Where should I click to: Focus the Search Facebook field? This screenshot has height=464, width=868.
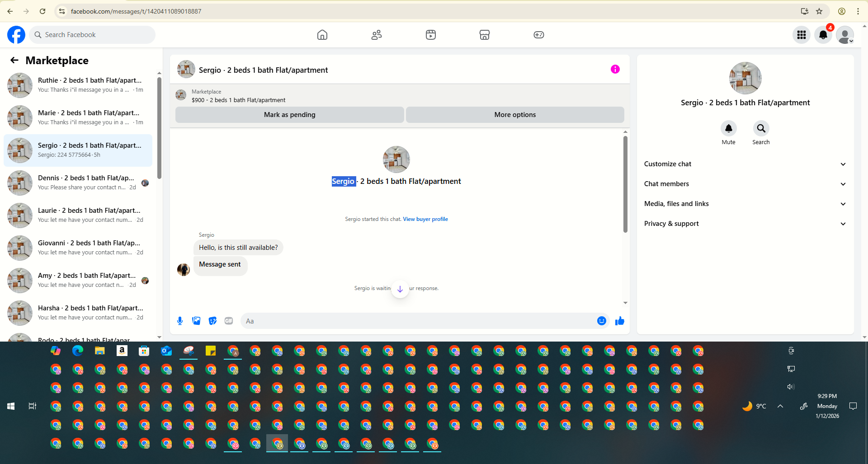click(x=92, y=35)
